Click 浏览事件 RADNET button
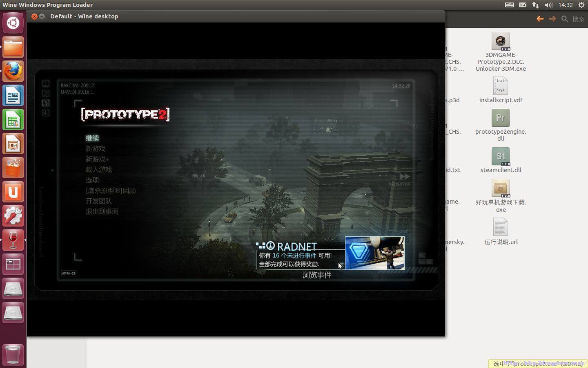 pyautogui.click(x=317, y=275)
